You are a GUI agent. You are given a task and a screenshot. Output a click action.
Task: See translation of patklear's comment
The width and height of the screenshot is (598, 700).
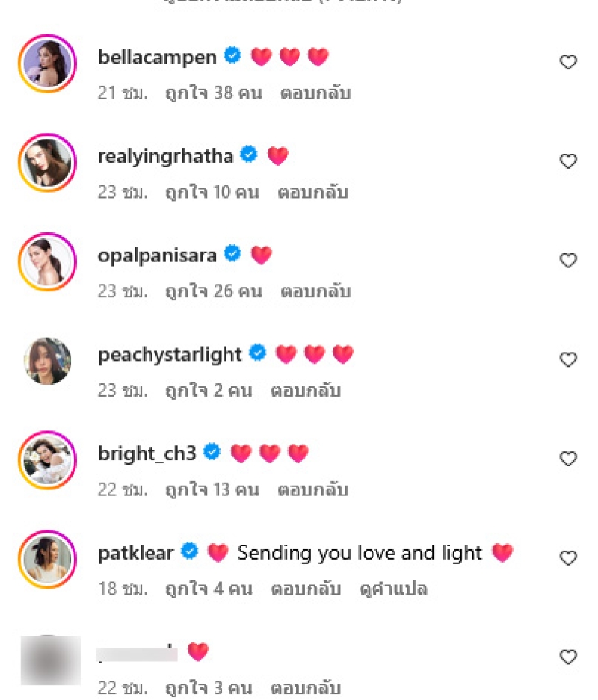395,589
